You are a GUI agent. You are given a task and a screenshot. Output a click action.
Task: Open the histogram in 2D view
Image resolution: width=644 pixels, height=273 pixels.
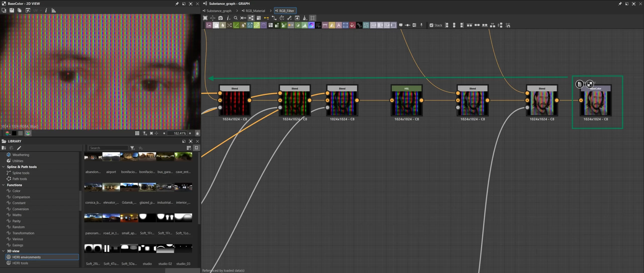coord(54,10)
